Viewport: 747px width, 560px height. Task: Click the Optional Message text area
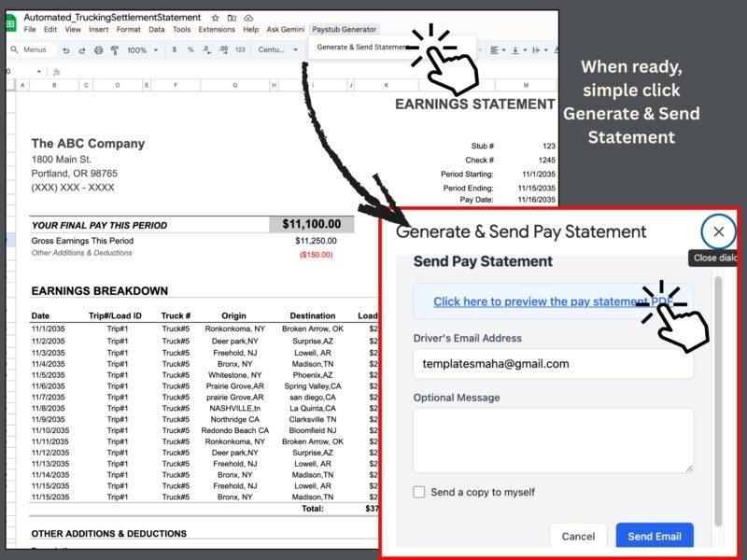(x=553, y=441)
